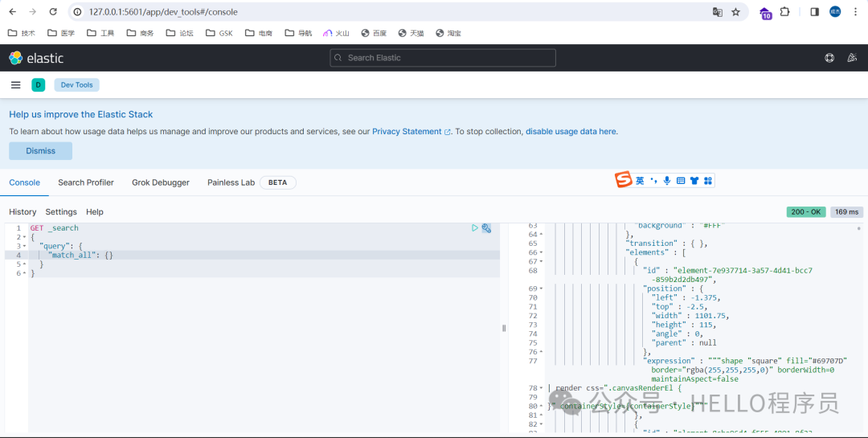The height and width of the screenshot is (438, 868).
Task: Open the console Settings menu
Action: pyautogui.click(x=61, y=211)
